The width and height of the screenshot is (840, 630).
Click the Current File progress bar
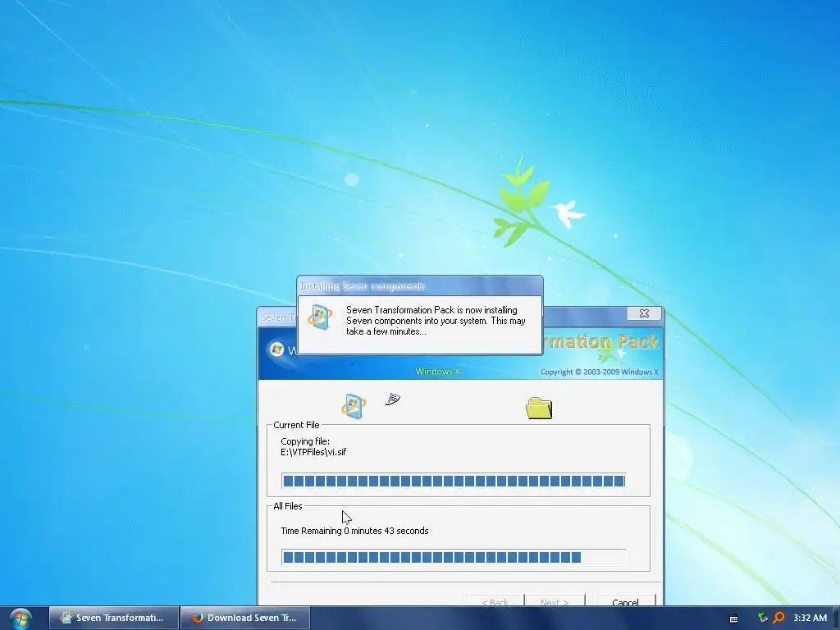click(454, 481)
